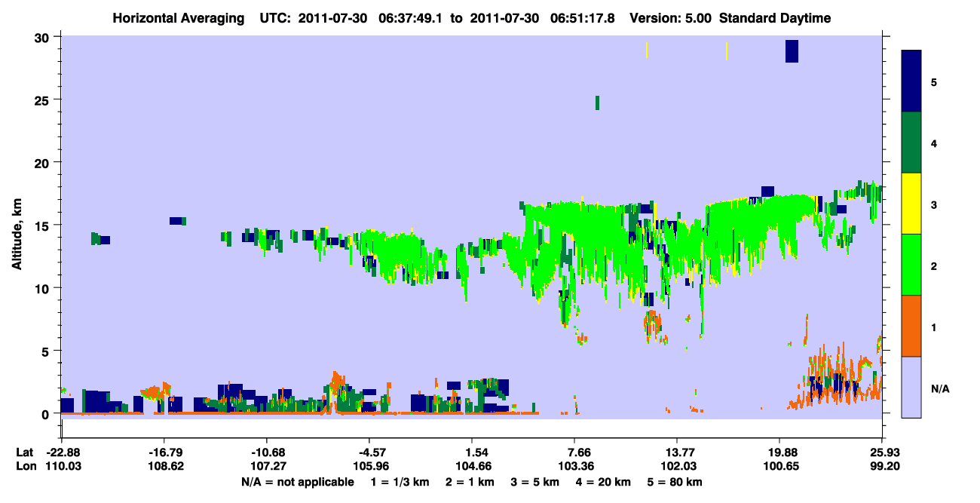Click the dark green colorbar segment labeled 4
The image size is (980, 503).
click(x=911, y=143)
